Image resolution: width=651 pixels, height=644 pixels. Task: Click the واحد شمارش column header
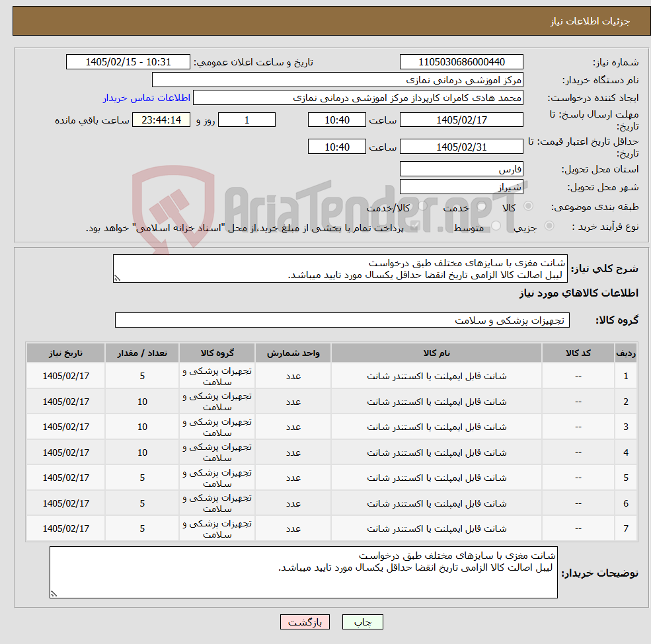tap(293, 353)
